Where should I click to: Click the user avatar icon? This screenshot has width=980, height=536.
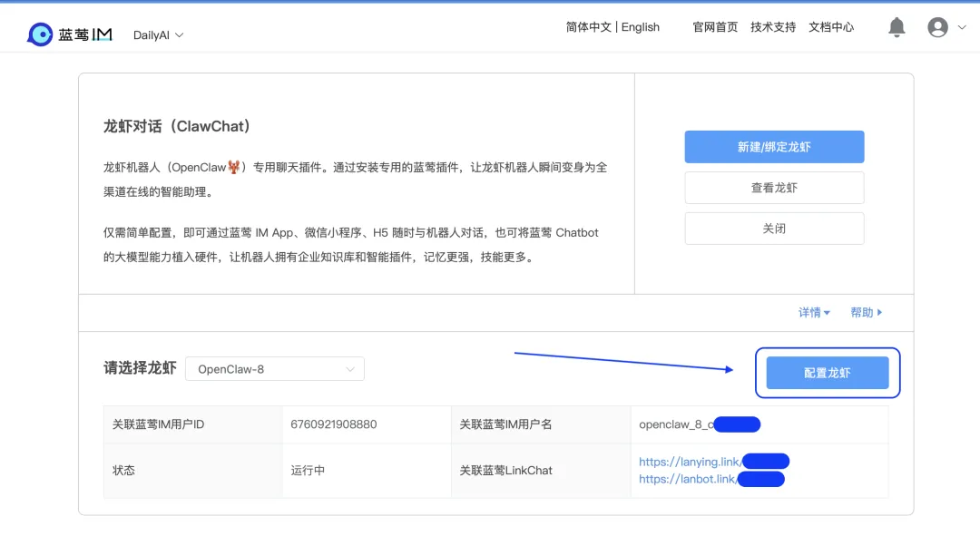click(x=937, y=27)
